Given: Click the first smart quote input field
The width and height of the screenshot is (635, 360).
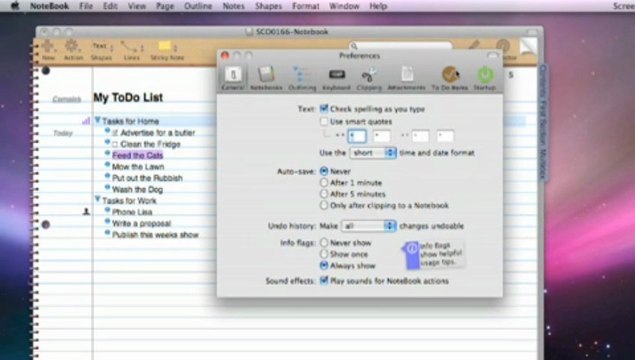Looking at the screenshot, I should coord(357,136).
